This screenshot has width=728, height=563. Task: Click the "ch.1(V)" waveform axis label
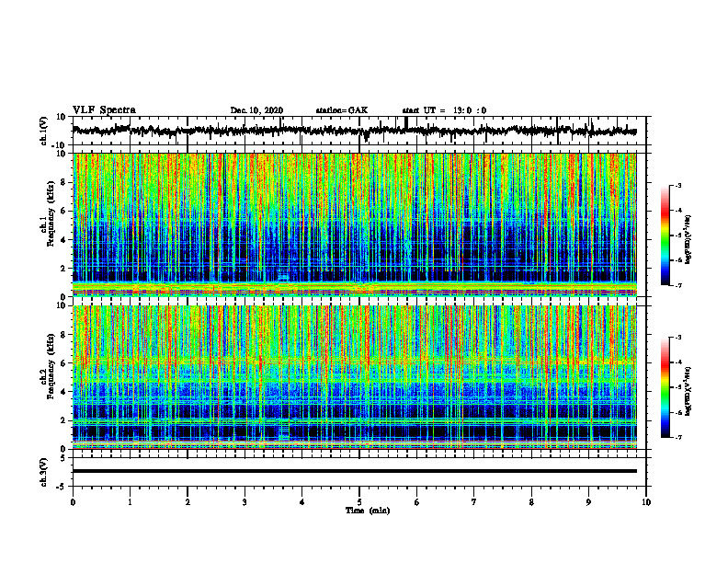tap(44, 131)
